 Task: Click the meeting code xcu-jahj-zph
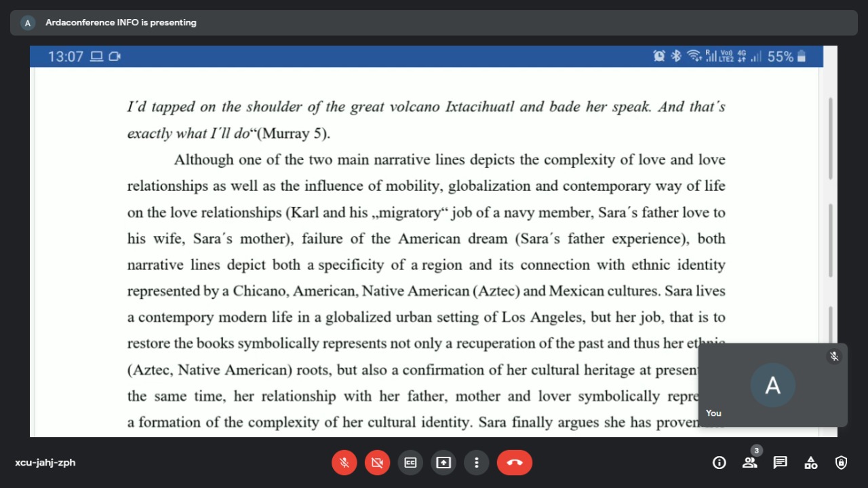pos(45,462)
